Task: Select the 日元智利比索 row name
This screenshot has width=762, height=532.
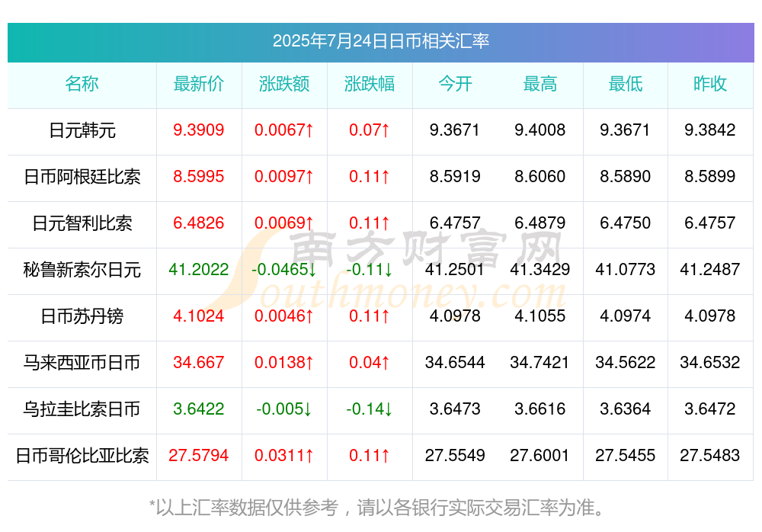Action: coord(82,223)
